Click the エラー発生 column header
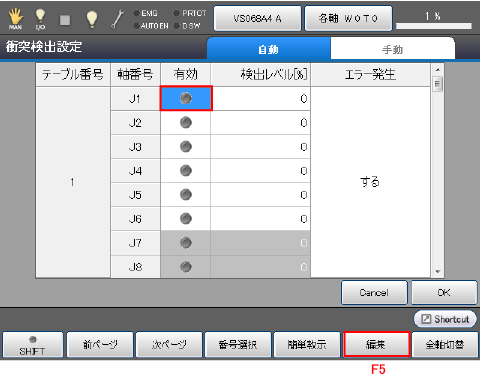The width and height of the screenshot is (480, 376). point(370,74)
